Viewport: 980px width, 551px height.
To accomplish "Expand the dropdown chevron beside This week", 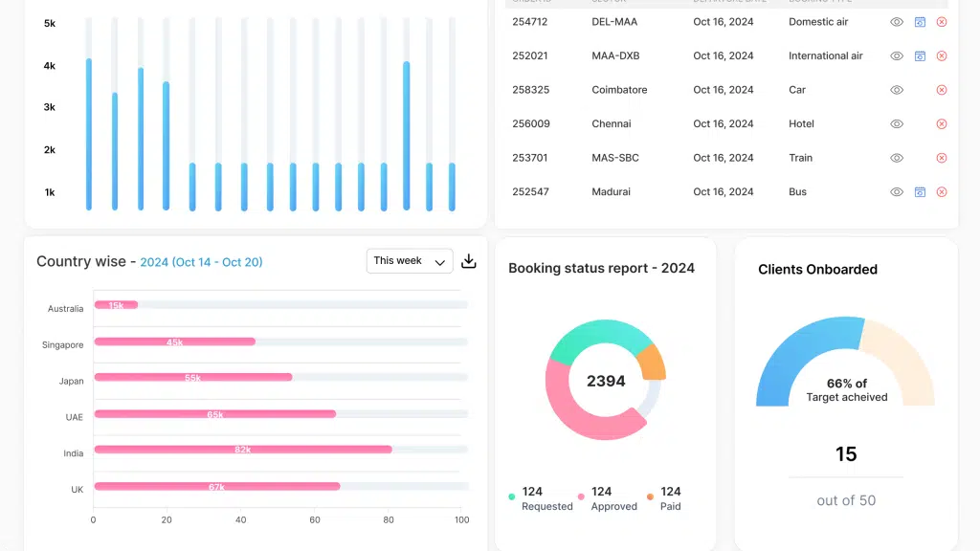I will (440, 262).
